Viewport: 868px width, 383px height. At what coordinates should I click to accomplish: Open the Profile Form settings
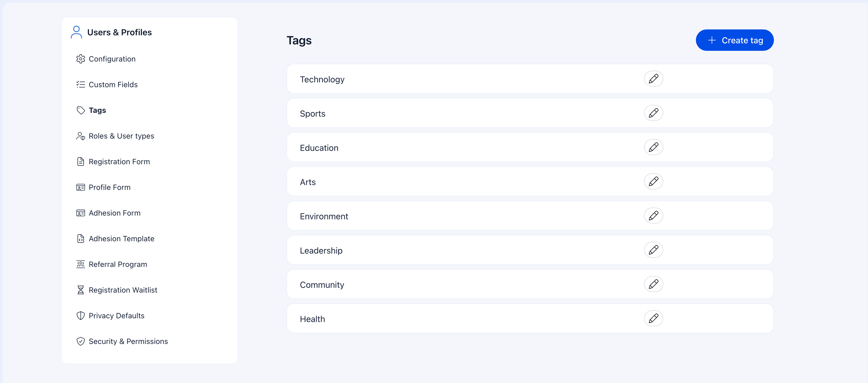[x=110, y=187]
